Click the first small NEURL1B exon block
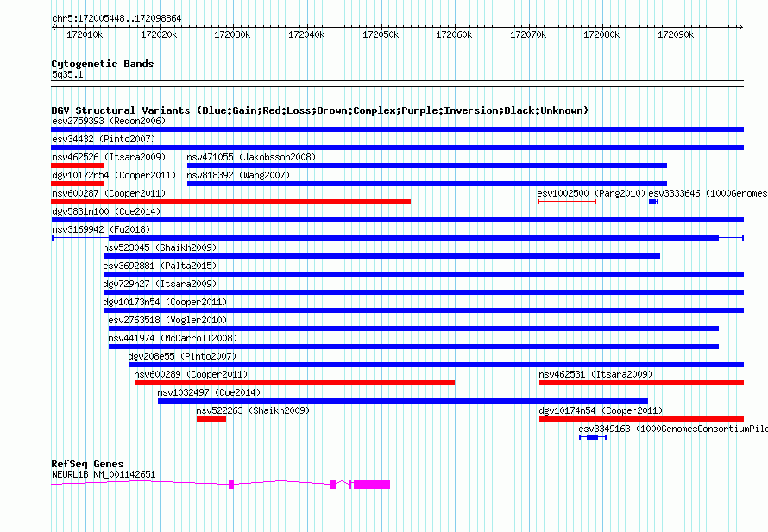The width and height of the screenshot is (768, 532). tap(231, 485)
